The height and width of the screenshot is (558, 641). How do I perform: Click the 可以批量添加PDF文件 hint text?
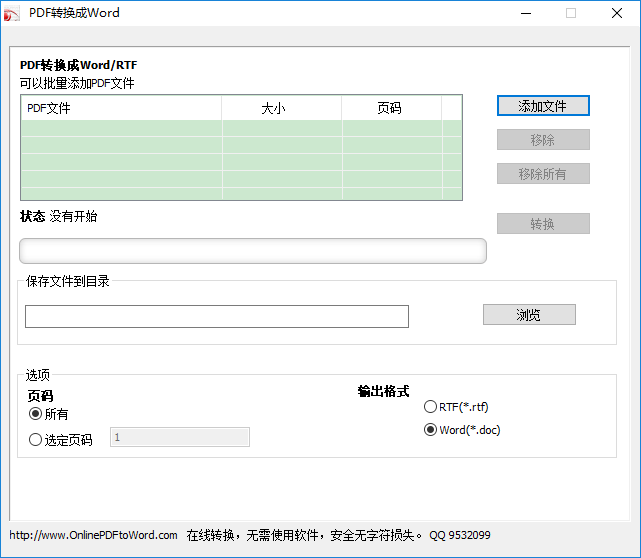(x=77, y=83)
